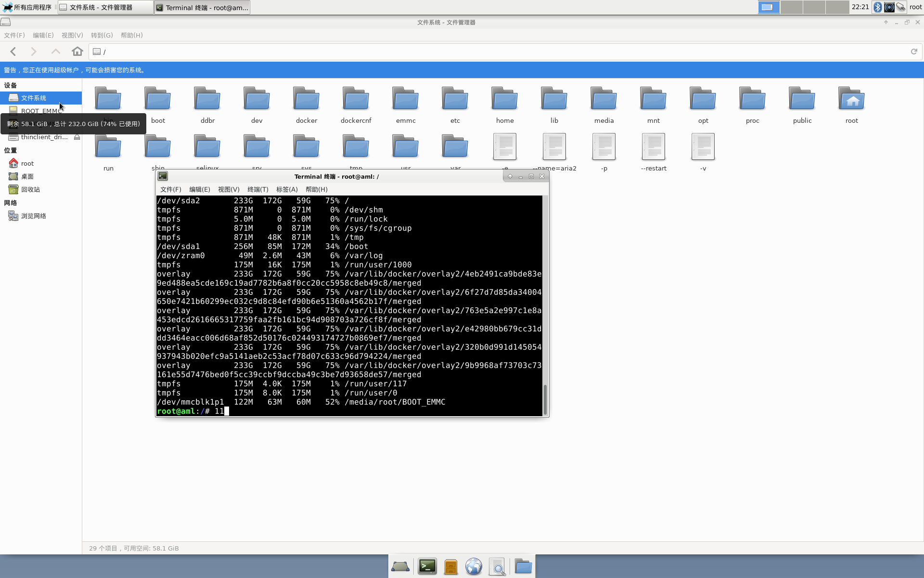Switch to Terminal 终端 taskbar button
924x578 pixels.
pyautogui.click(x=202, y=7)
